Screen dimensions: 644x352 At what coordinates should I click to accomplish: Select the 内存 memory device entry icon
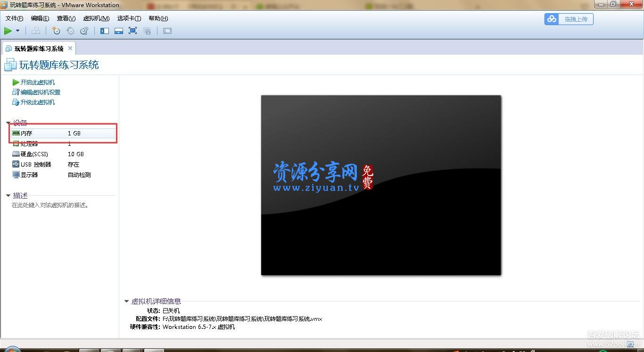click(17, 133)
